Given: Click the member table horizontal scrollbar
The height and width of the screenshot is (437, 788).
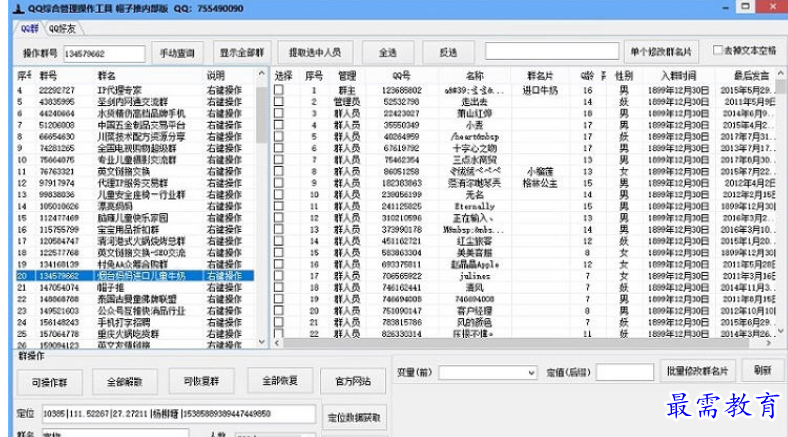Looking at the screenshot, I should coord(515,343).
